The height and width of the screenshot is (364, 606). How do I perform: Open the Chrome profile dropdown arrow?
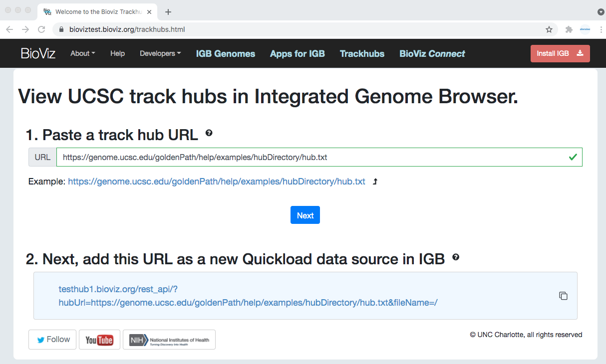pyautogui.click(x=601, y=11)
